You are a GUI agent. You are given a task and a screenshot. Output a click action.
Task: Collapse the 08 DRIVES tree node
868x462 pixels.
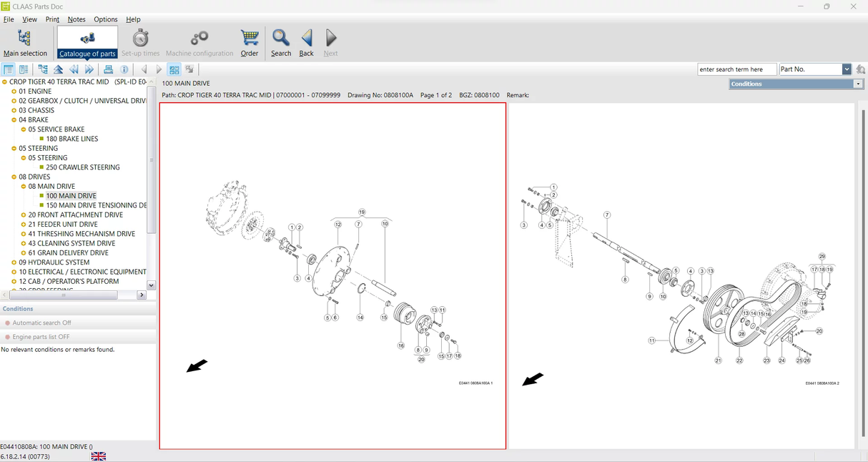coord(14,177)
